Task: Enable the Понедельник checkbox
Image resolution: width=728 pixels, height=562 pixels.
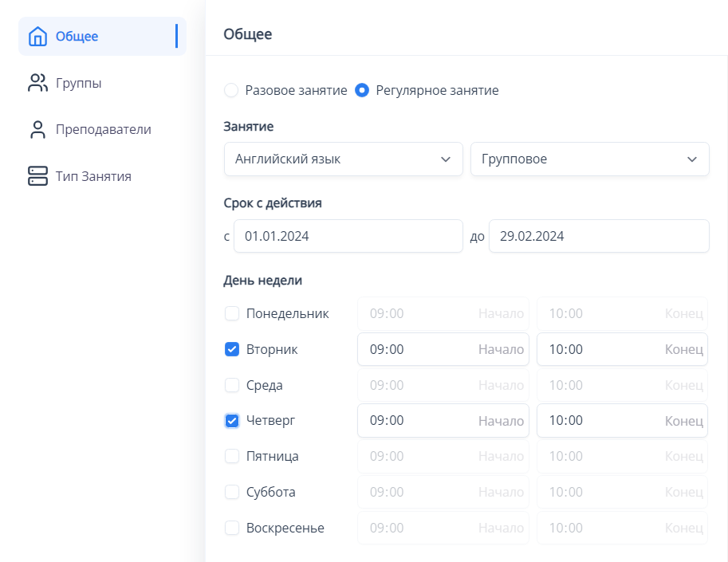Action: pos(232,313)
